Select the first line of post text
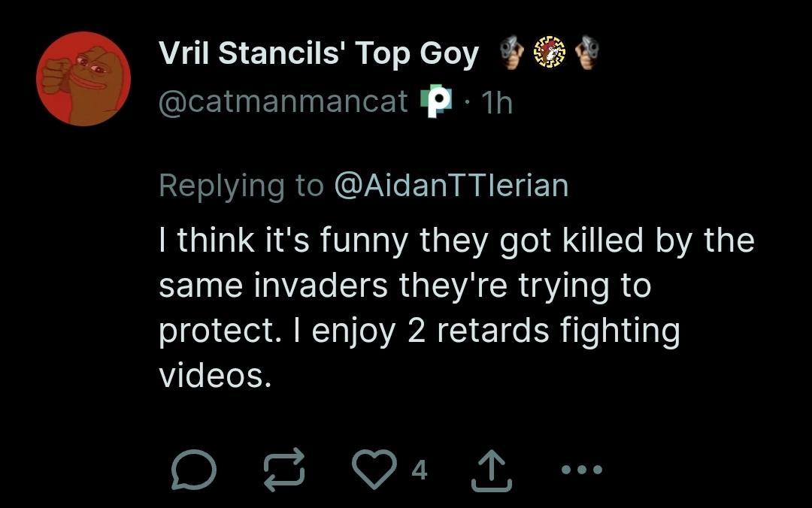This screenshot has height=508, width=812. click(x=456, y=241)
